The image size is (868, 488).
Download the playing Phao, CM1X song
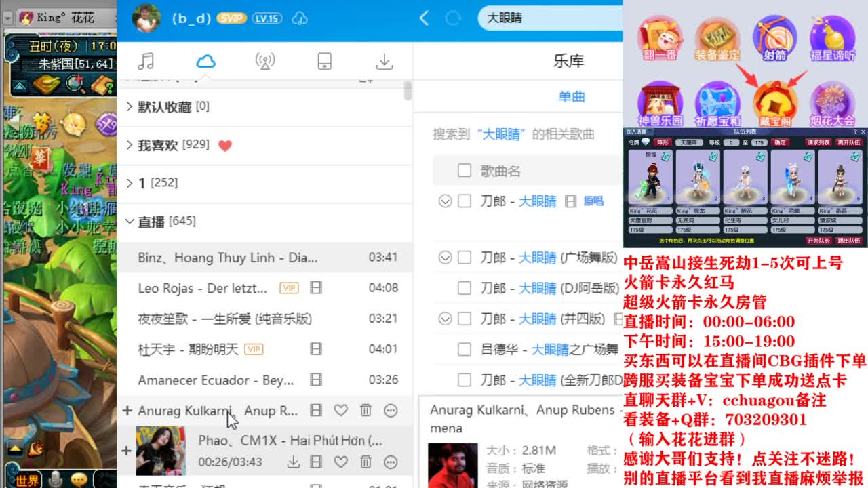coord(293,462)
